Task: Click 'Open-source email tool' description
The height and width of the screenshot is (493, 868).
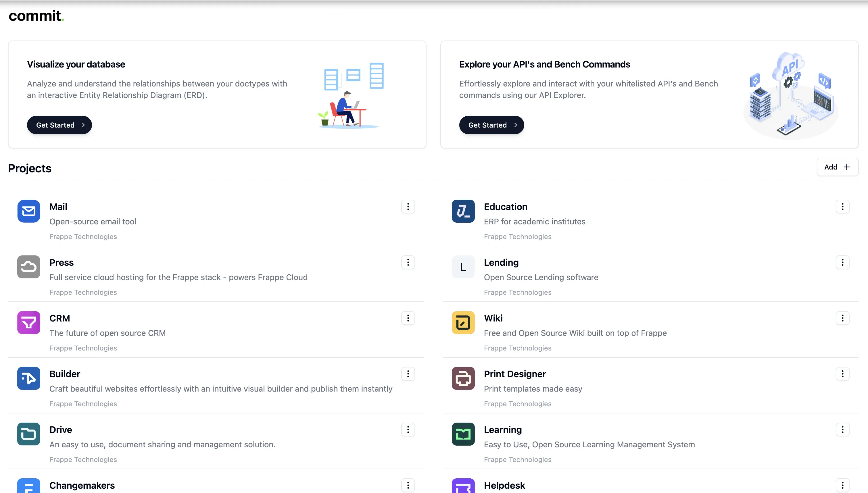Action: click(x=93, y=222)
